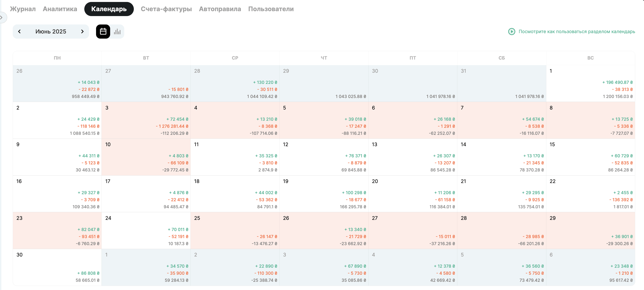Switch to bar chart view
644x290 pixels.
(x=117, y=32)
